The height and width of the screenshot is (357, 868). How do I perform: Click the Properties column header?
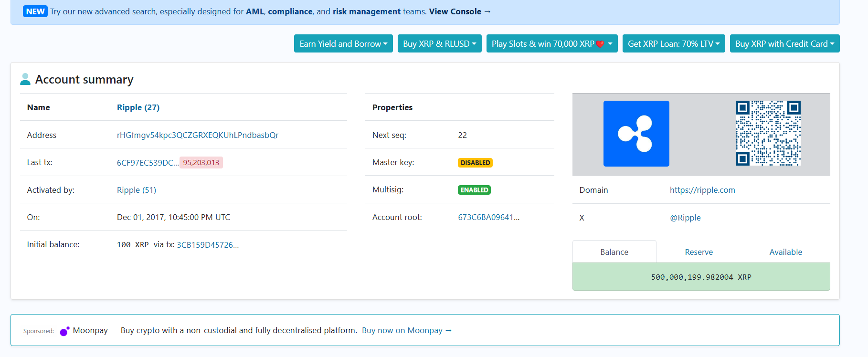392,107
